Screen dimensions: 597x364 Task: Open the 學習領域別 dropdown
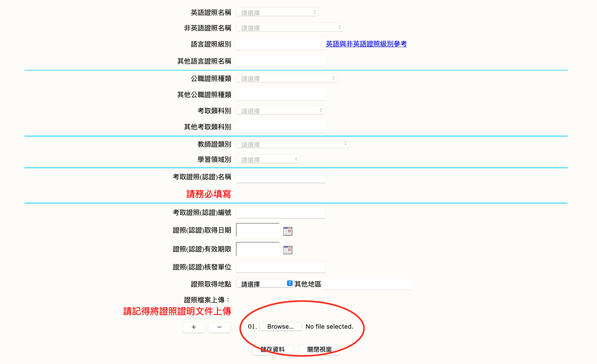coord(268,159)
